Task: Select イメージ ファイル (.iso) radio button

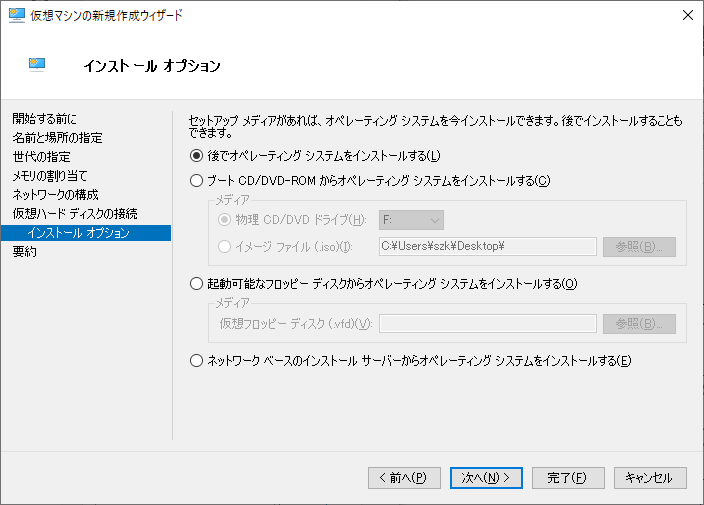Action: click(226, 246)
